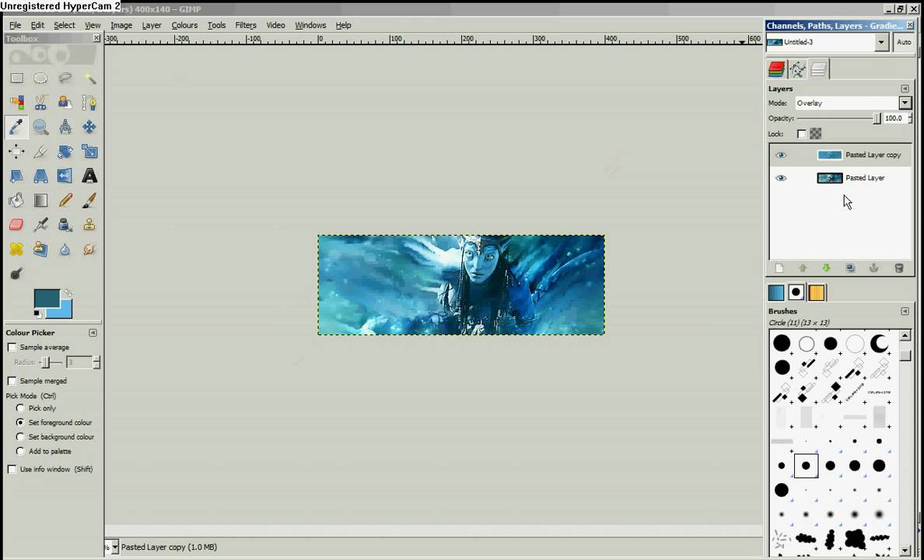This screenshot has height=560, width=924.
Task: Toggle the layer Lock checkbox
Action: (x=801, y=134)
